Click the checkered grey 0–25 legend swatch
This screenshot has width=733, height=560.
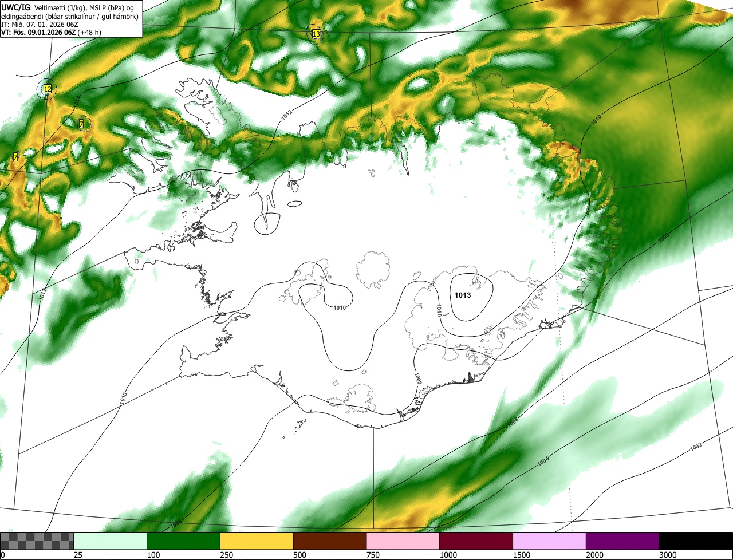click(37, 541)
